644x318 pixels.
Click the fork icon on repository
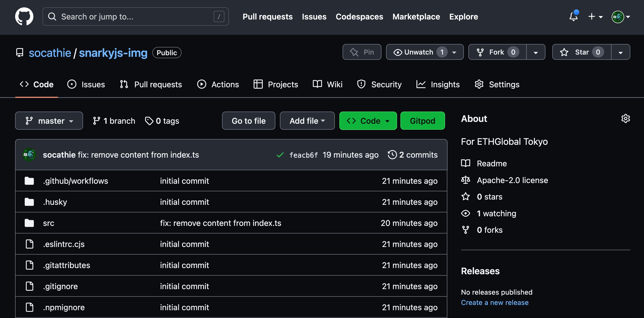[480, 52]
